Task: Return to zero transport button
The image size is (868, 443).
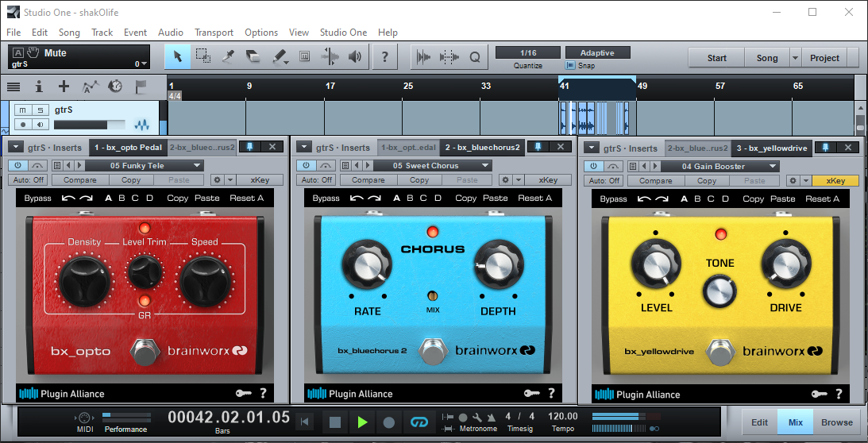Action: [304, 422]
